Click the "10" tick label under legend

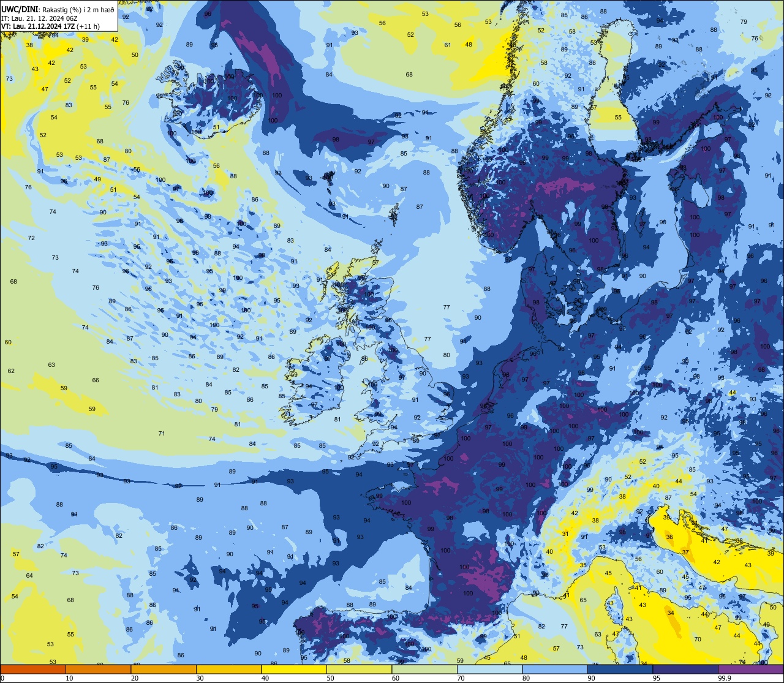(69, 677)
